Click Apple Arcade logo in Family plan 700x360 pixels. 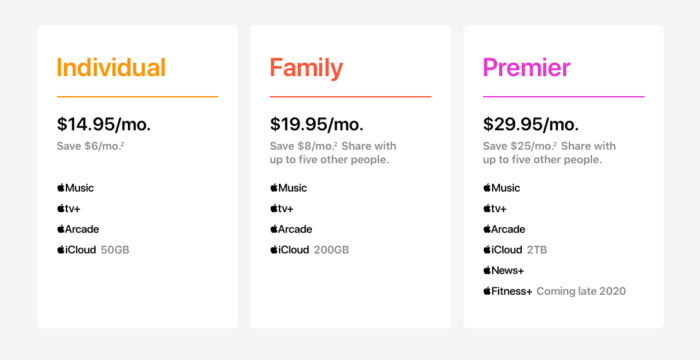click(x=291, y=229)
